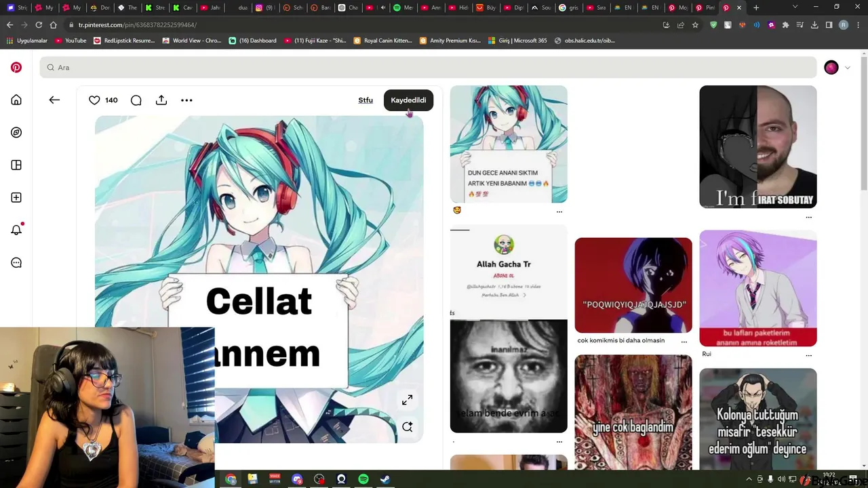Open the pin's three-dot more options
Viewport: 868px width, 488px height.
coord(186,100)
